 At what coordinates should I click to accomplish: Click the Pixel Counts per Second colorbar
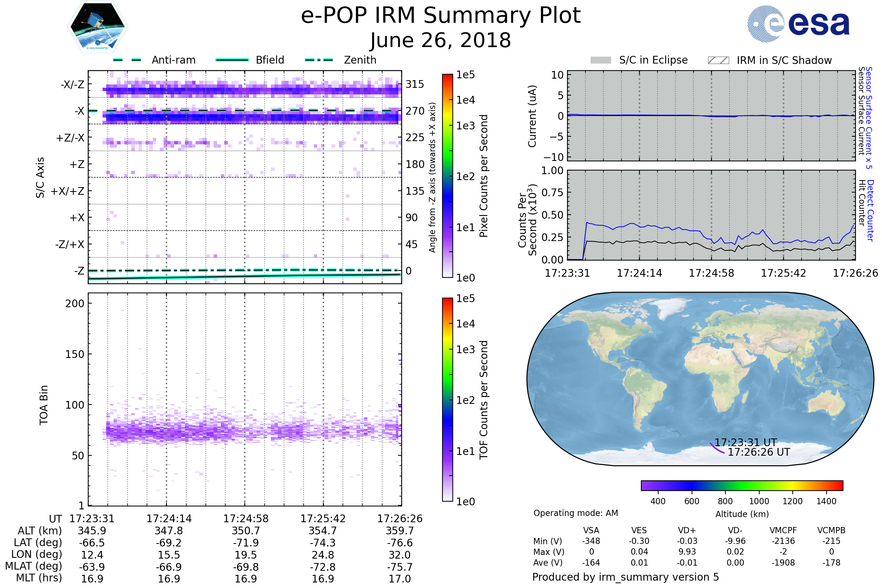[x=447, y=176]
